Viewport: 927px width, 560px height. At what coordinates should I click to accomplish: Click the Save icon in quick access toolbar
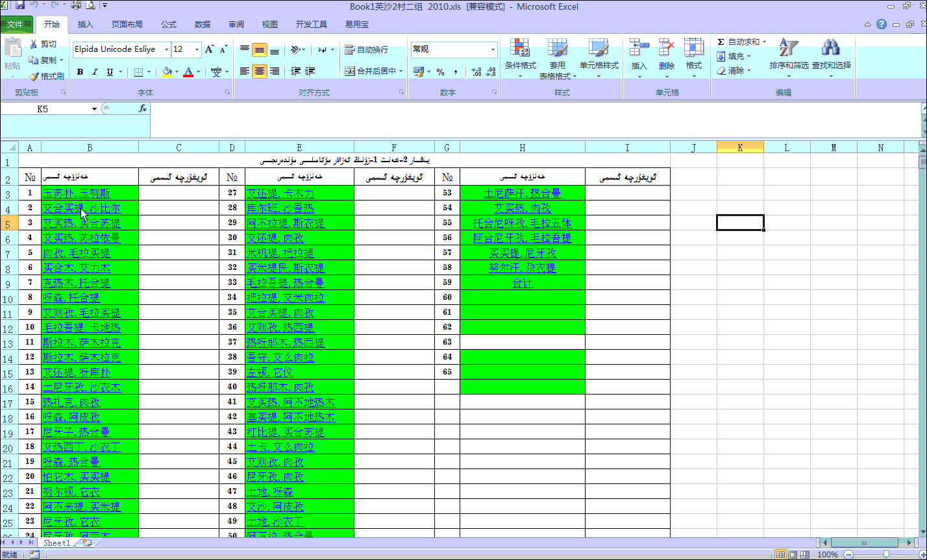click(x=19, y=5)
